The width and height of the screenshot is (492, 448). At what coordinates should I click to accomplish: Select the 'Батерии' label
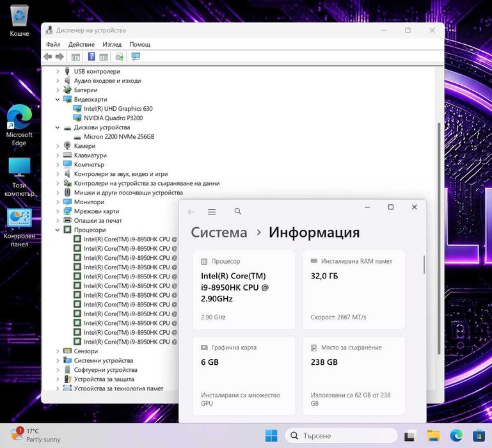point(86,90)
